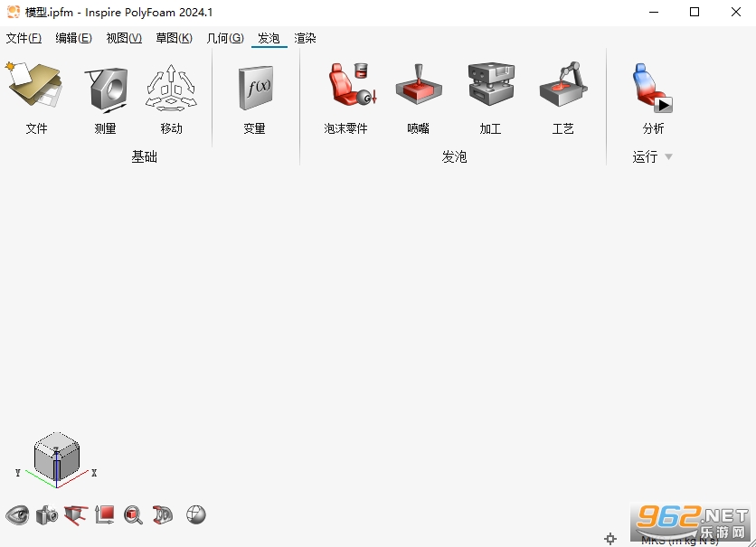The height and width of the screenshot is (547, 756).
Task: Close the Inspire PolyFoam window
Action: click(736, 12)
